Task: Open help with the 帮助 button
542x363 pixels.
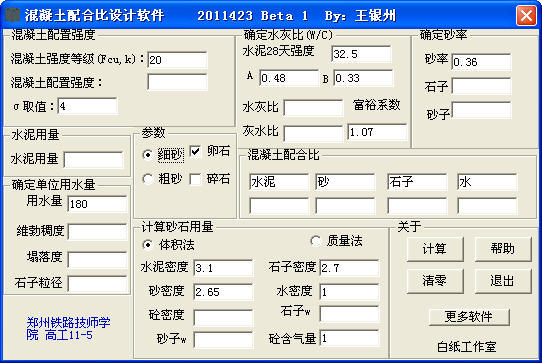Action: pos(503,249)
